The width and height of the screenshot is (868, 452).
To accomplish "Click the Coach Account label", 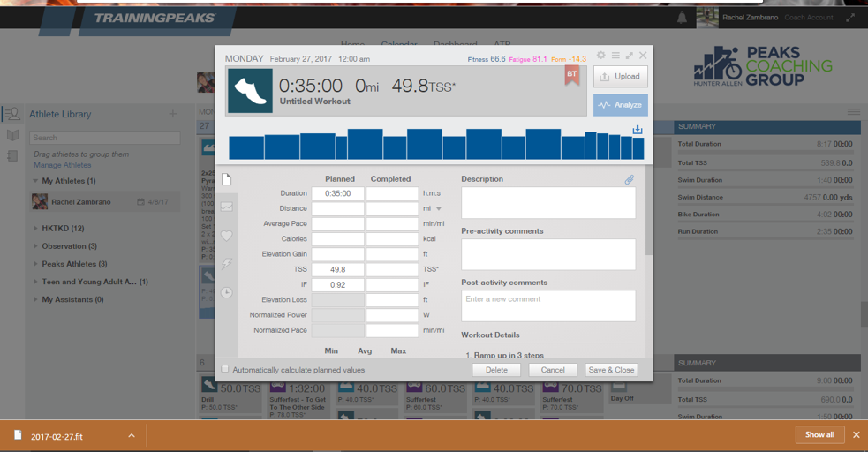I will click(x=808, y=18).
